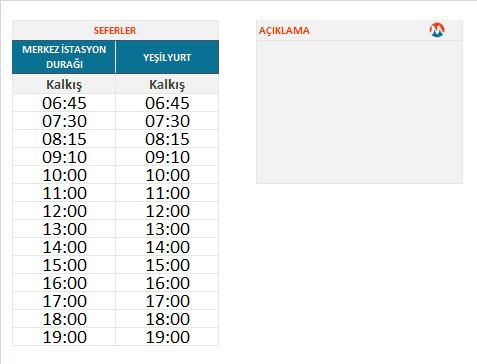This screenshot has width=477, height=364.
Task: Click the orange M logo icon
Action: [437, 30]
